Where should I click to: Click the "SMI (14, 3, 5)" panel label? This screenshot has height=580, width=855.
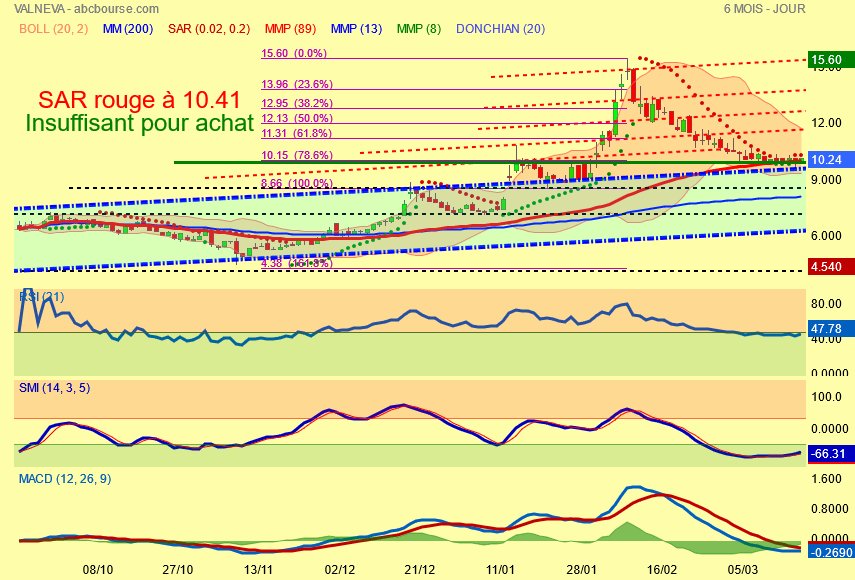[x=55, y=388]
